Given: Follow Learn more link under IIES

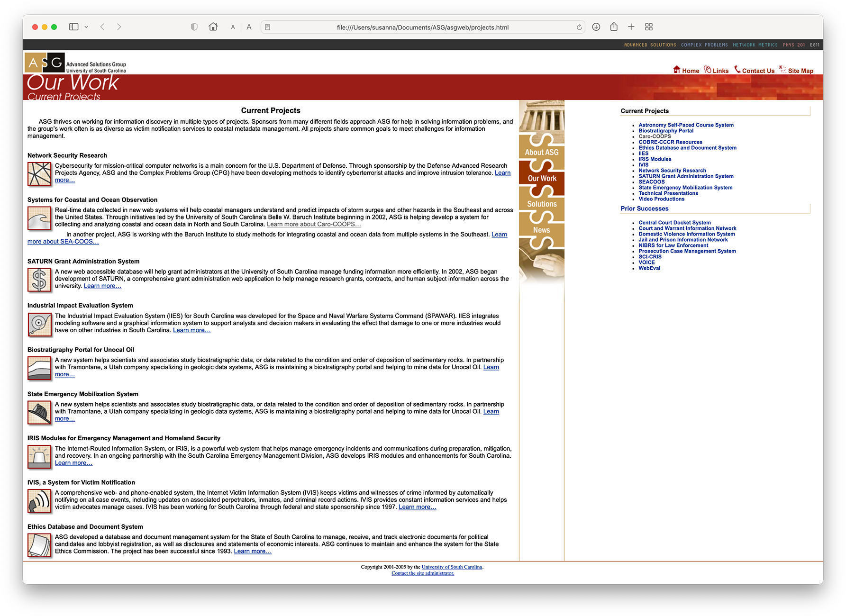Looking at the screenshot, I should tap(191, 330).
